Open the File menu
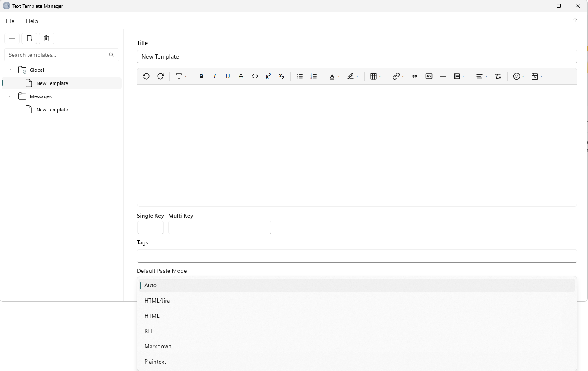This screenshot has width=588, height=371. [x=10, y=21]
